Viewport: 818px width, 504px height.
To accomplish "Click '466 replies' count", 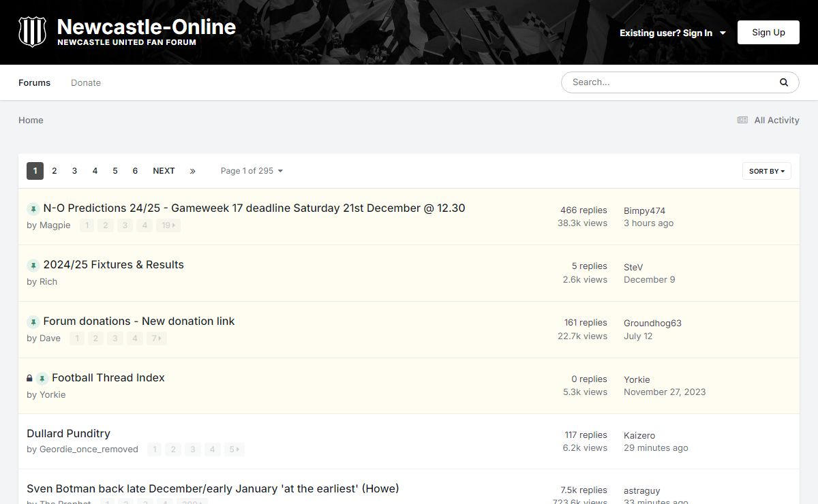I will tap(584, 210).
